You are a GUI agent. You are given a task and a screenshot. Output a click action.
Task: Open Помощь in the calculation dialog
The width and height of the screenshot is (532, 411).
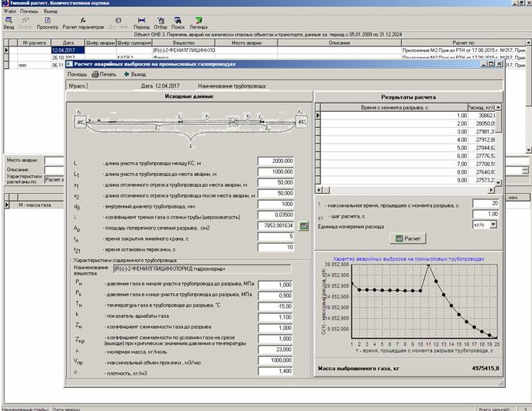tap(78, 74)
